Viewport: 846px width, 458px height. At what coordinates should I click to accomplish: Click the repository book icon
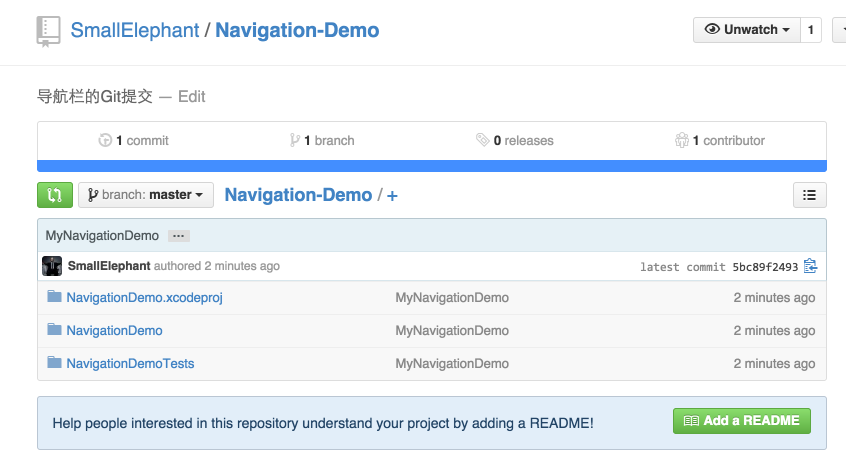click(48, 31)
